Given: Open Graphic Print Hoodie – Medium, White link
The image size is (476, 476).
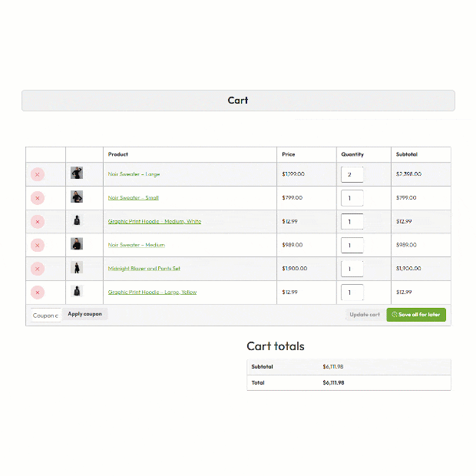Looking at the screenshot, I should click(x=154, y=222).
